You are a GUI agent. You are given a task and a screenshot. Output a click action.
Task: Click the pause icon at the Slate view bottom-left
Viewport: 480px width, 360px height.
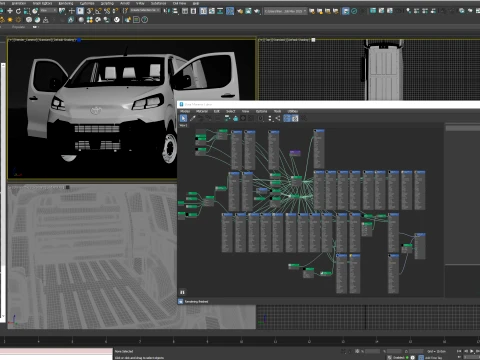(x=182, y=292)
